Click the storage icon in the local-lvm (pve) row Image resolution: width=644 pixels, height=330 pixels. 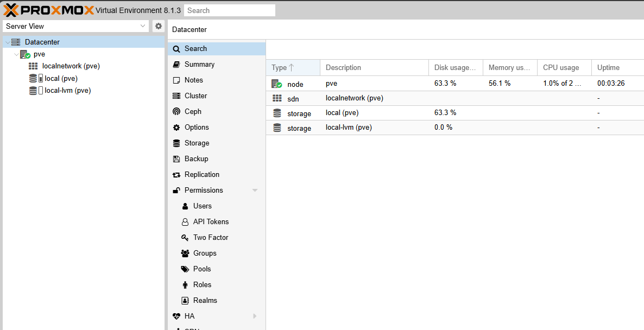277,128
